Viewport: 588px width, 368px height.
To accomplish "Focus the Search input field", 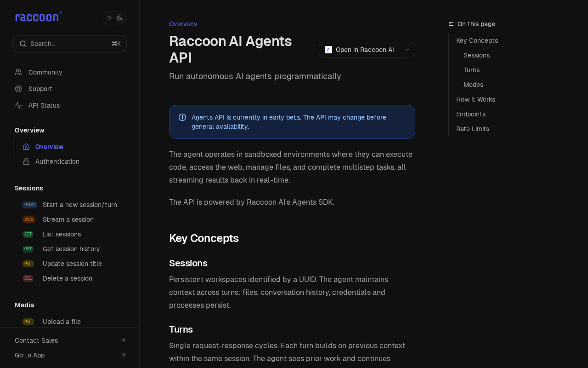I will (x=70, y=44).
